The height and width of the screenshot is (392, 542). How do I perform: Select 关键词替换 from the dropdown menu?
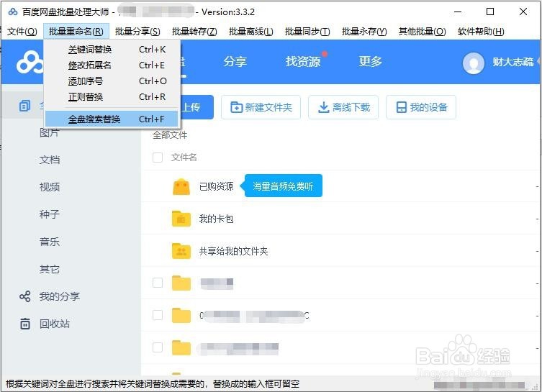[x=112, y=50]
